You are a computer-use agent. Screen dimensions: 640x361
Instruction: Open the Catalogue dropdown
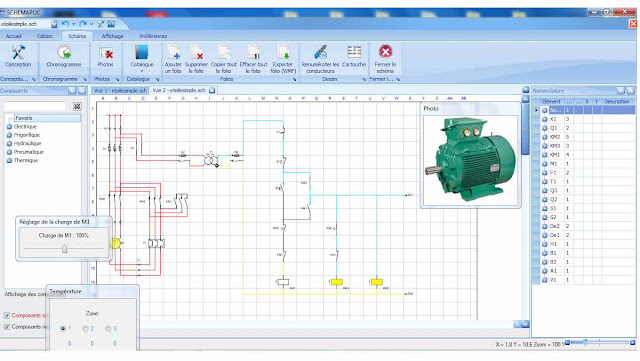click(142, 57)
